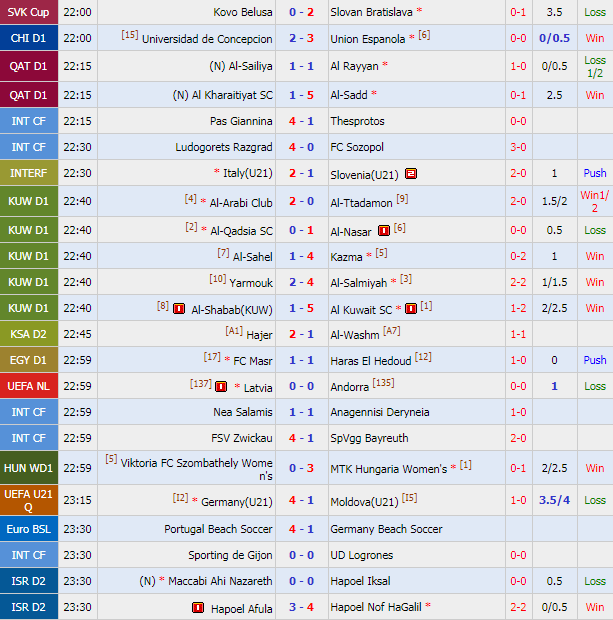Viewport: 613px width, 620px height.
Task: Select team Sporting de Gijon
Action: 230,555
